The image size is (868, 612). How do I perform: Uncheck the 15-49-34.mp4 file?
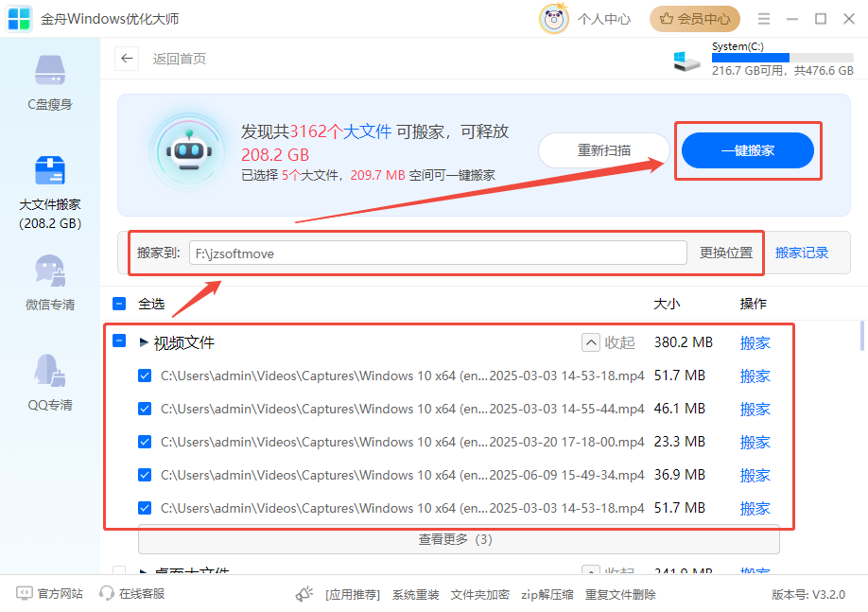[145, 475]
